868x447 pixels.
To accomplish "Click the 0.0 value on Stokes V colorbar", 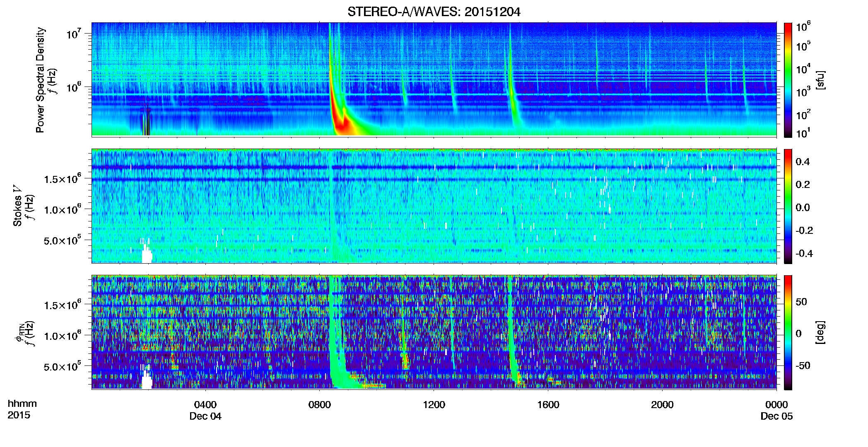I will point(803,207).
